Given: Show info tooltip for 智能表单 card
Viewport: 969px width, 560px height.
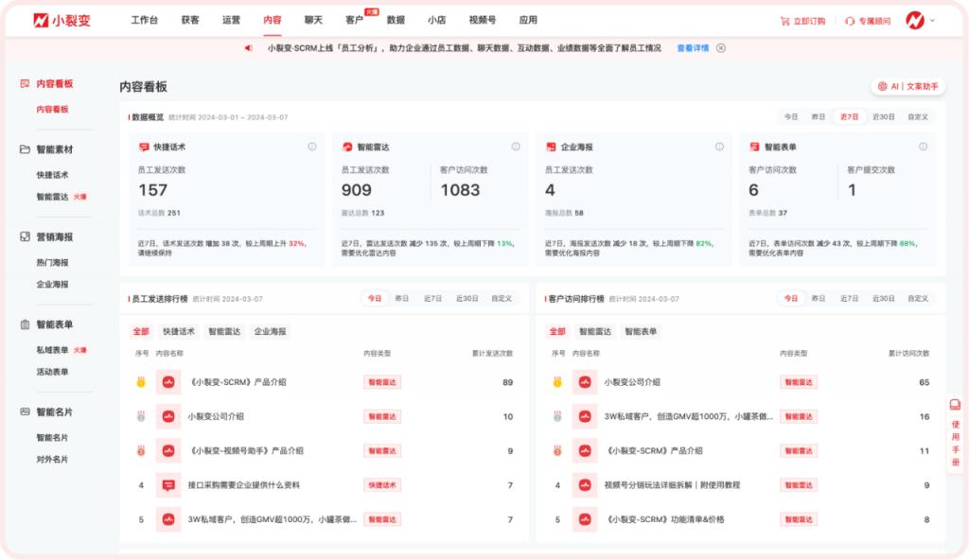Looking at the screenshot, I should point(923,147).
